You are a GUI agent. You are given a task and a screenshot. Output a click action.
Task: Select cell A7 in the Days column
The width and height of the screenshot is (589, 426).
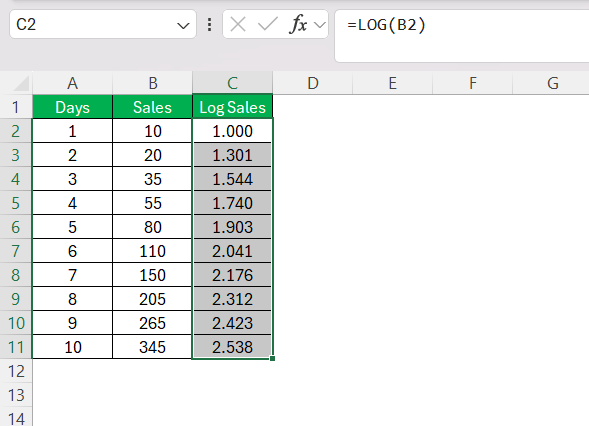72,251
